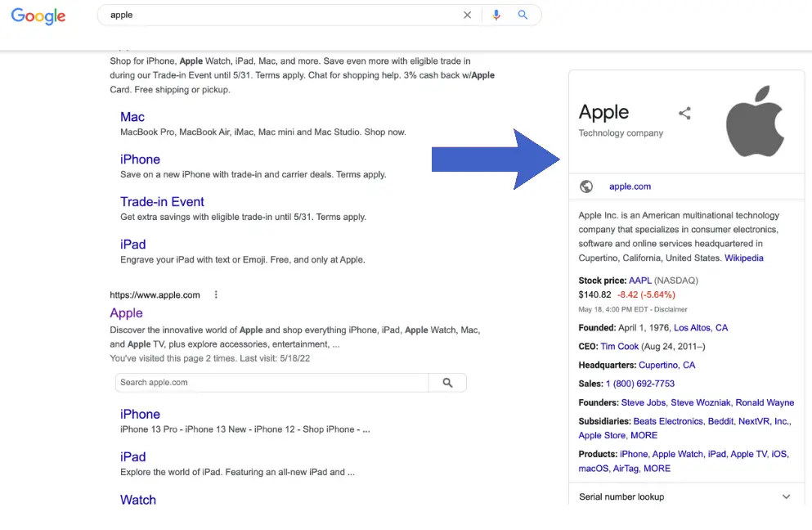Click Cupertino, CA headquarters link
The width and height of the screenshot is (812, 530).
click(666, 366)
